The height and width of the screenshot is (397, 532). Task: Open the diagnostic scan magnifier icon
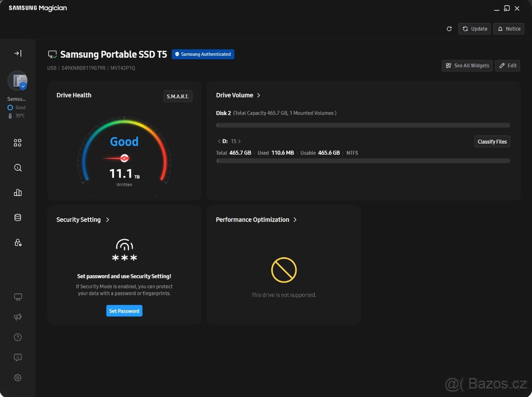click(x=18, y=167)
